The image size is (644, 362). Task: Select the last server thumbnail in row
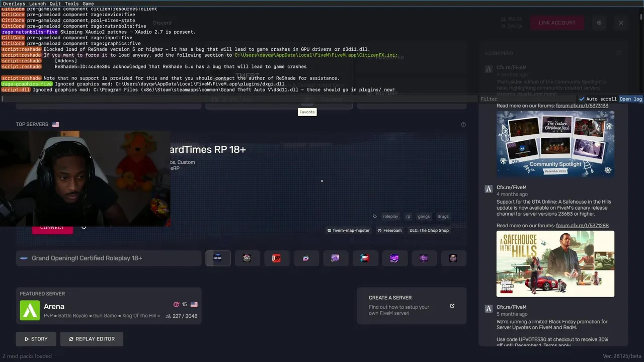[x=453, y=258]
